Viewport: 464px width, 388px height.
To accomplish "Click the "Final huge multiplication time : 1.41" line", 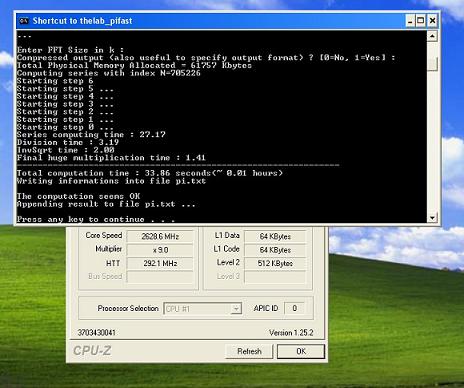I will 111,158.
